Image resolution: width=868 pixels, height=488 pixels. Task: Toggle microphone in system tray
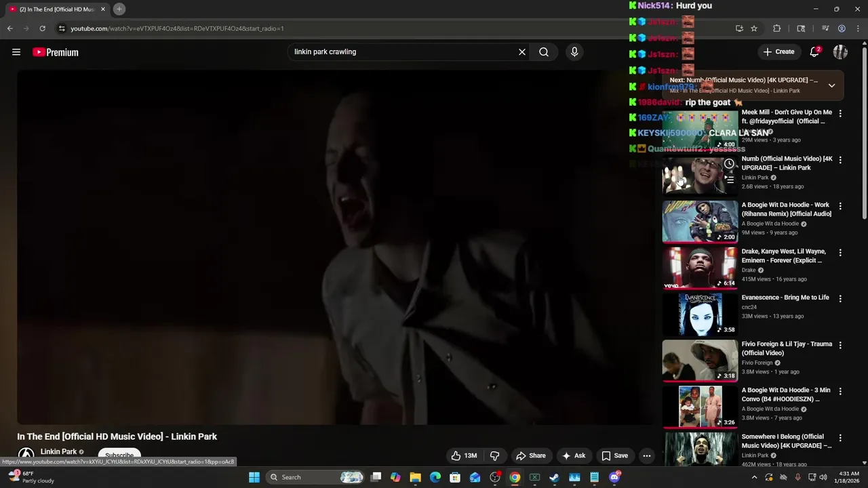click(797, 477)
